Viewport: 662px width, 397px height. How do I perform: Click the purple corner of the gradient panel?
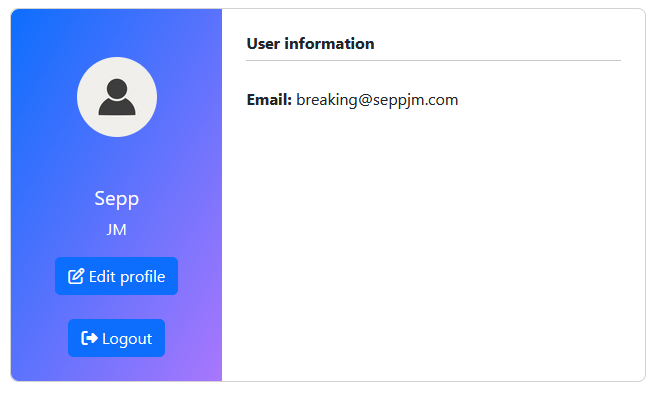pyautogui.click(x=207, y=367)
